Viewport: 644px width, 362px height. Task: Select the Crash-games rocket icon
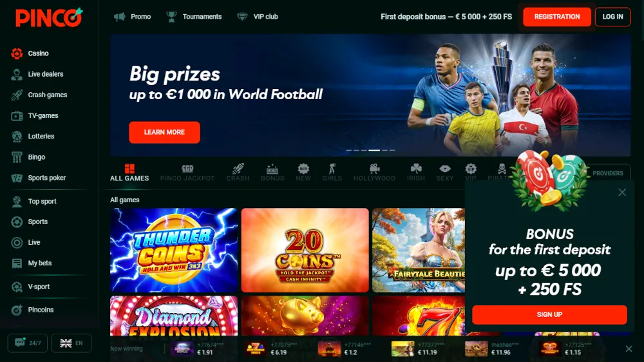[17, 95]
